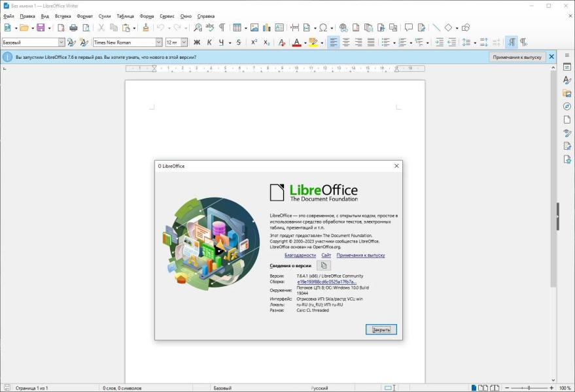Toggle strikethrough S formatting
The width and height of the screenshot is (575, 392).
(239, 42)
